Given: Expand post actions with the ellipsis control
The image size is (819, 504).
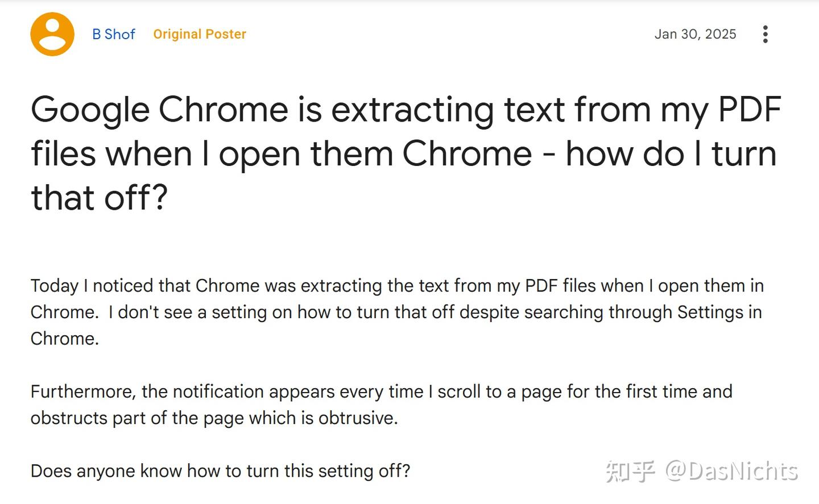Looking at the screenshot, I should tap(766, 34).
